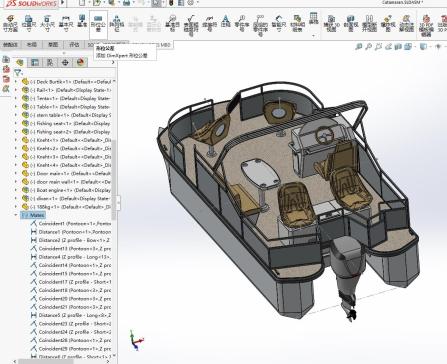Insert a Note annotation with the A icon

click(226, 21)
